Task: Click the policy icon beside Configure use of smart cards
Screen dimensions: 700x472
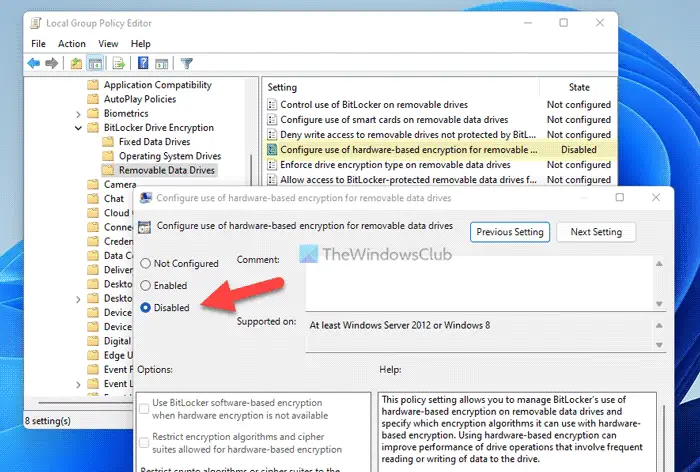Action: [x=272, y=120]
